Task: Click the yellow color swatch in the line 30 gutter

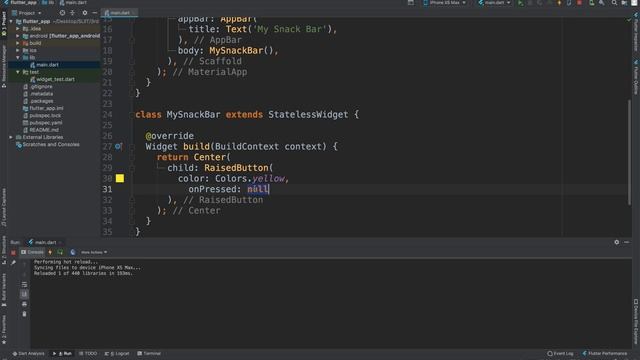Action: click(x=120, y=178)
